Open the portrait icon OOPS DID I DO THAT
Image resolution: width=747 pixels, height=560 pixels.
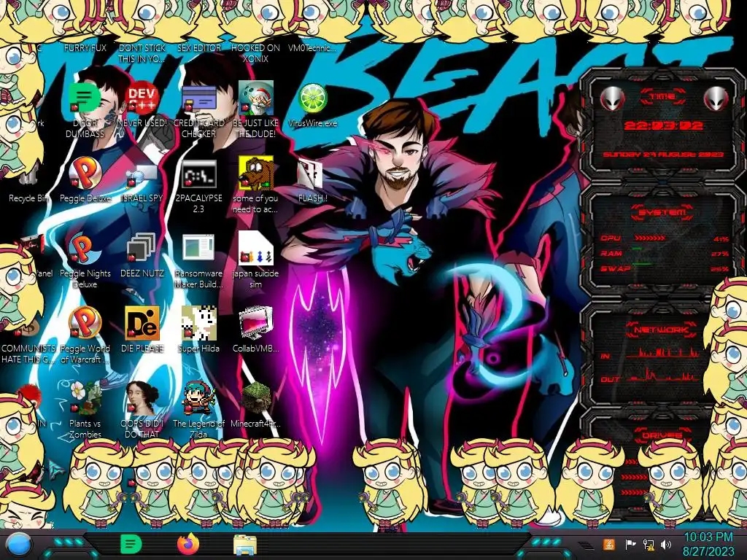142,398
